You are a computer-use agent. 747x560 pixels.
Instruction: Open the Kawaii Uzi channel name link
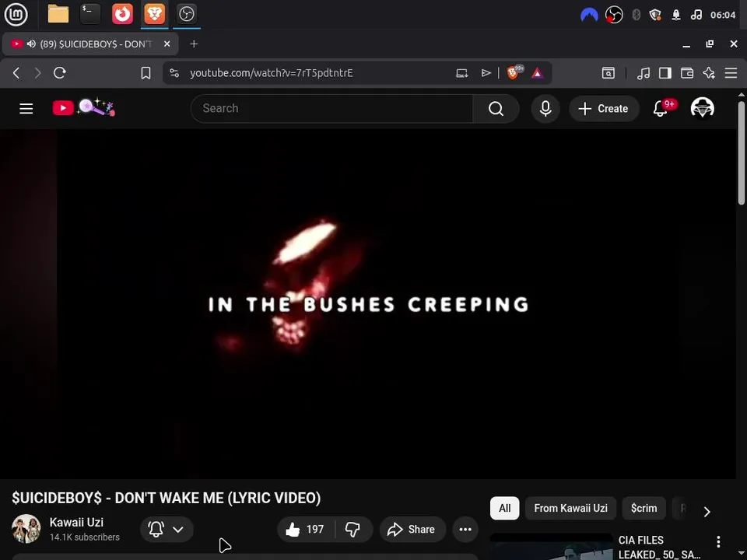point(77,523)
